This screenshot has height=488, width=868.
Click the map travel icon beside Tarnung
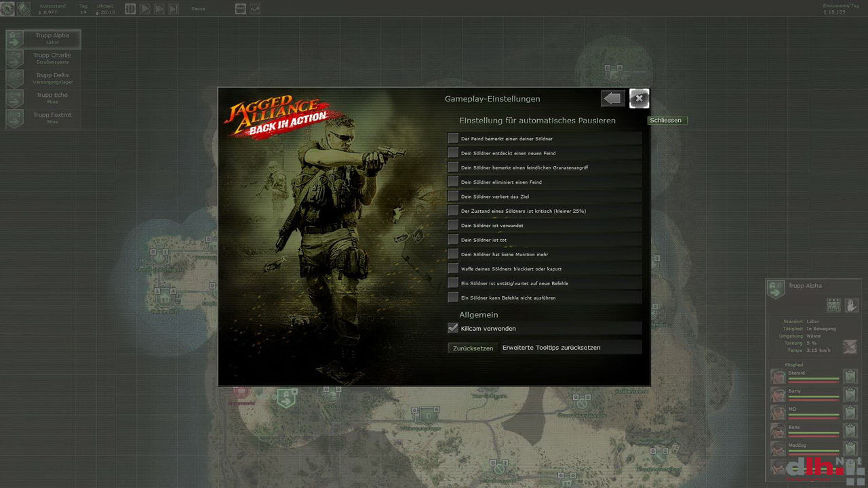tap(852, 346)
